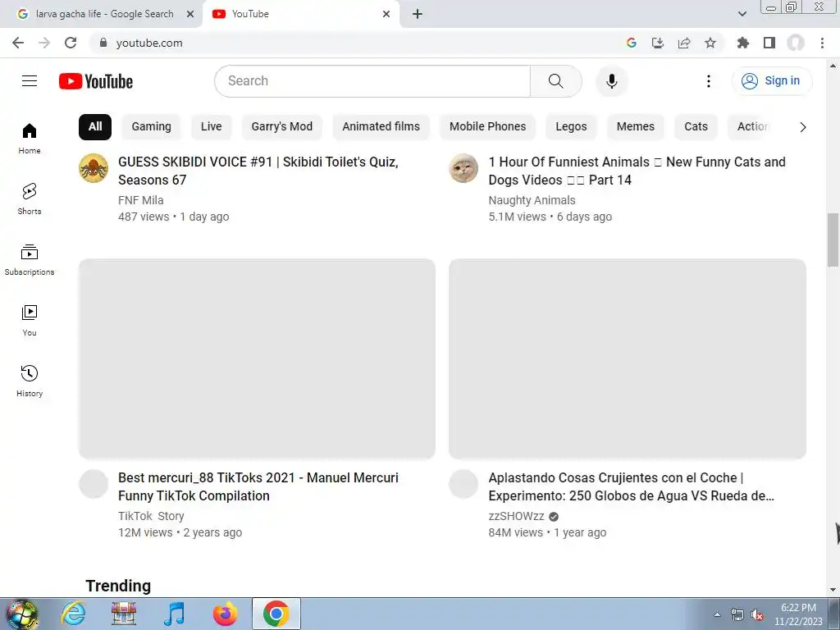
Task: Start voice search with microphone icon
Action: coord(611,81)
